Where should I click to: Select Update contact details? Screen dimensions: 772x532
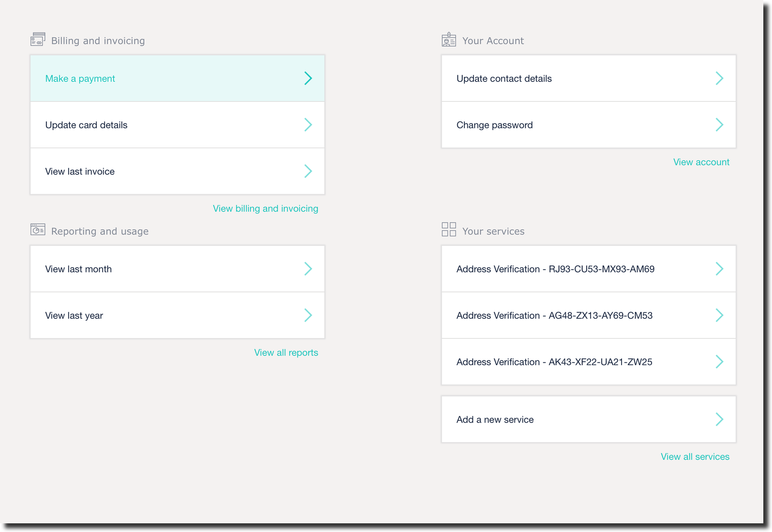tap(504, 79)
